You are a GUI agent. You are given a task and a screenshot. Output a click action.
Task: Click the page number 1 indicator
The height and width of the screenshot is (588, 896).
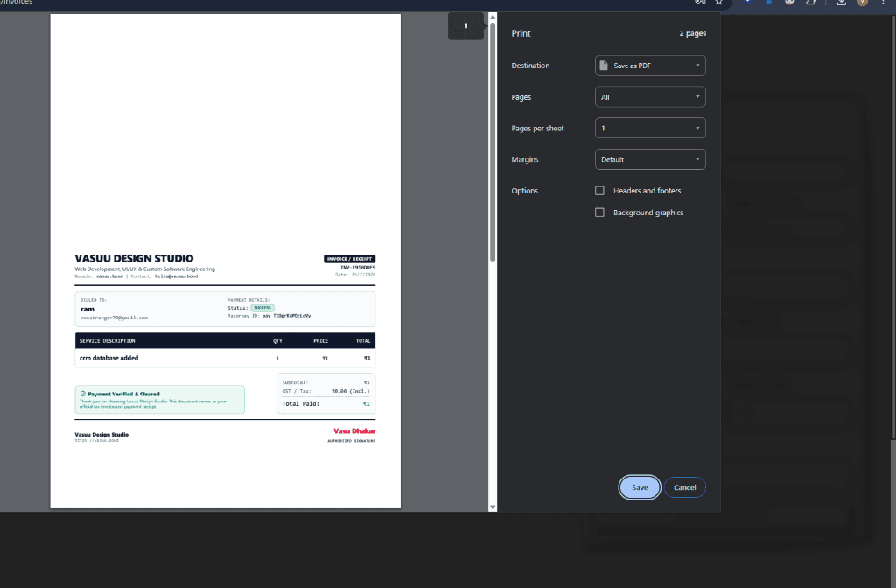(x=465, y=25)
